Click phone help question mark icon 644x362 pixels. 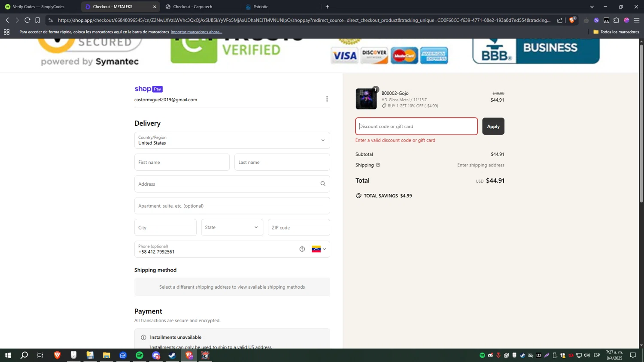coord(302,249)
